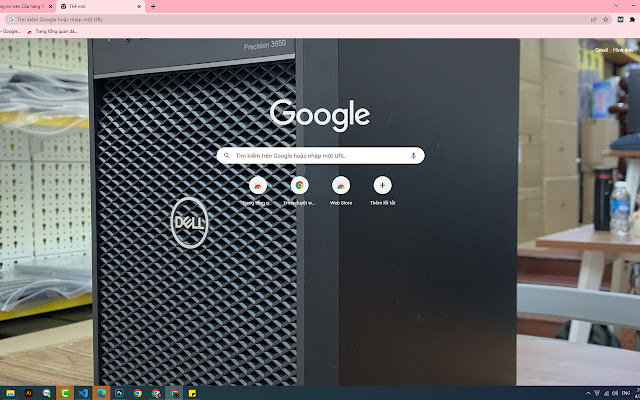Click the microphone voice search icon

[413, 156]
